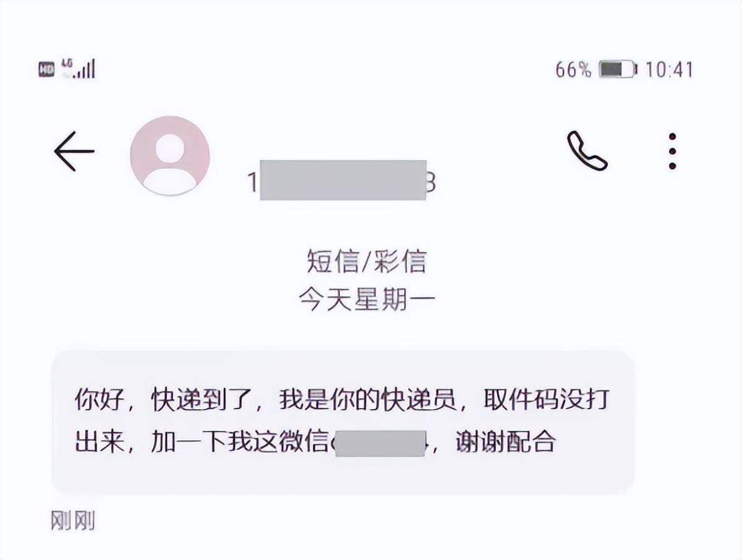
Task: Open the sender's contact avatar
Action: point(170,156)
